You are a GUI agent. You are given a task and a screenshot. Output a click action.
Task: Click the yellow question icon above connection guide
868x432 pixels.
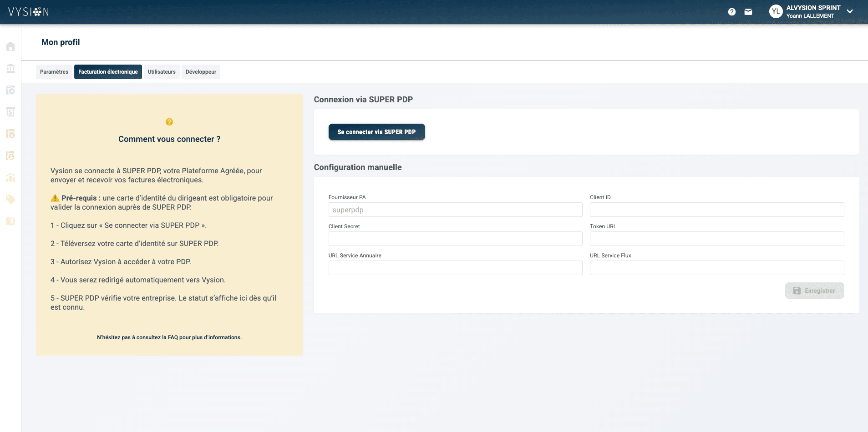tap(169, 122)
